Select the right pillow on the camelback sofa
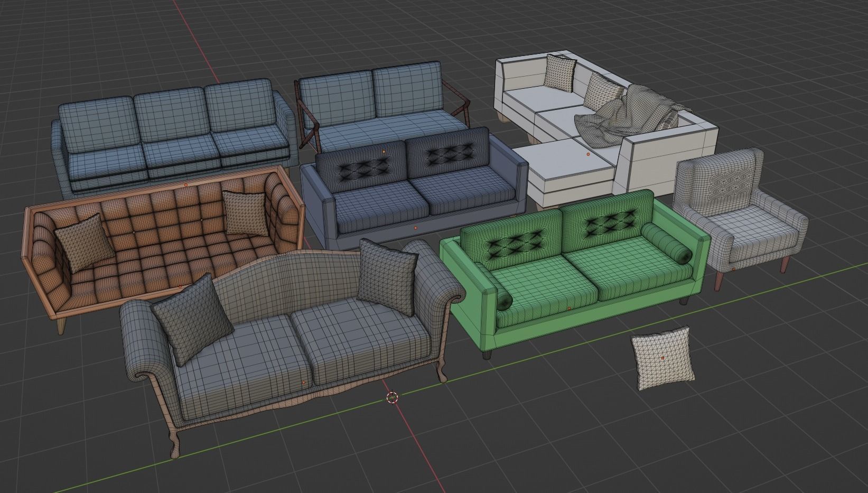This screenshot has height=493, width=868. [387, 277]
